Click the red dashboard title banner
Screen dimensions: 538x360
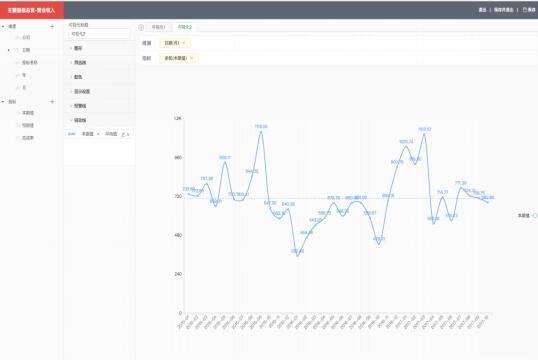coord(32,10)
